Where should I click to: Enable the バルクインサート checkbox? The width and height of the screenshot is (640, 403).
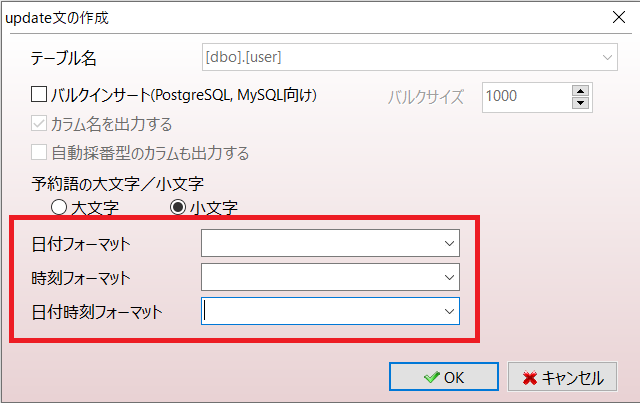39,94
